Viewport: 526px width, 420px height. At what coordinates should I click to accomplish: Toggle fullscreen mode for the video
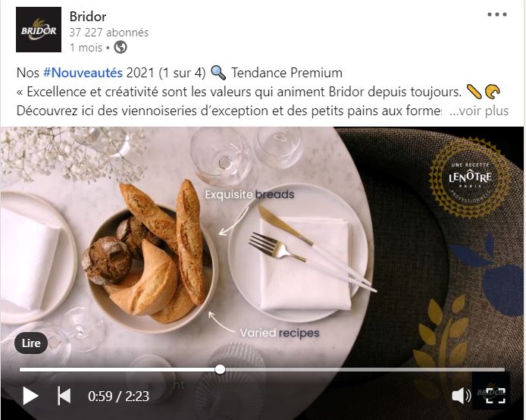(496, 396)
